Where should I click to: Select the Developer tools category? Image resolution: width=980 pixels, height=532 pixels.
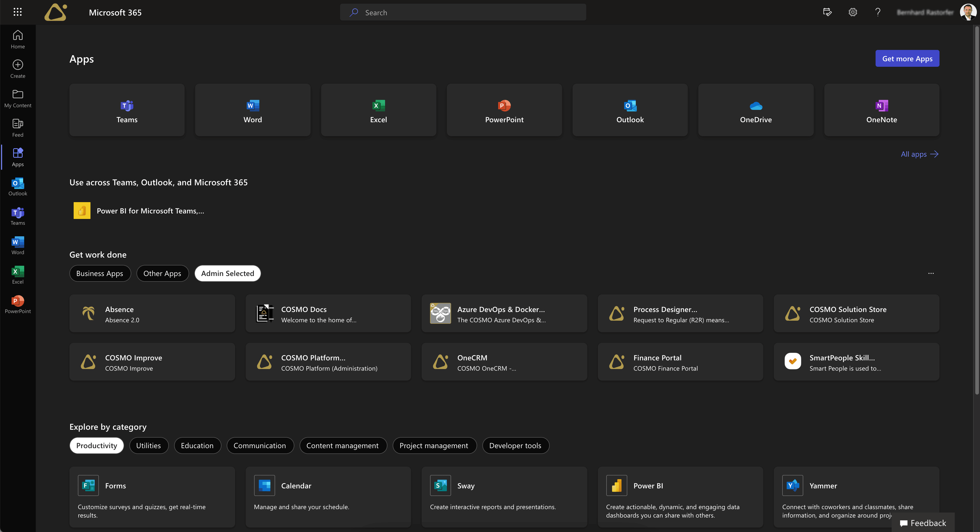coord(516,446)
